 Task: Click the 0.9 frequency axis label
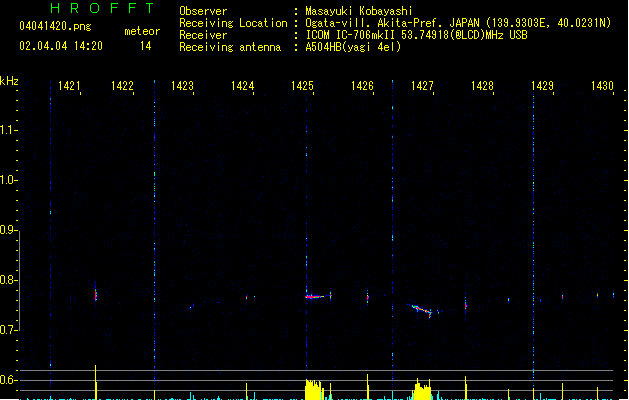(x=8, y=230)
